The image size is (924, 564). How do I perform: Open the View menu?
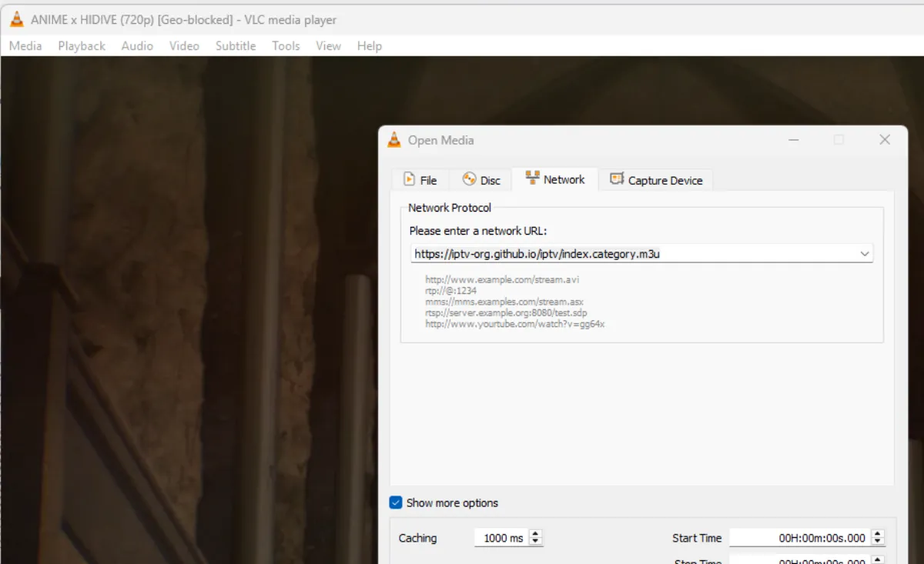click(328, 45)
